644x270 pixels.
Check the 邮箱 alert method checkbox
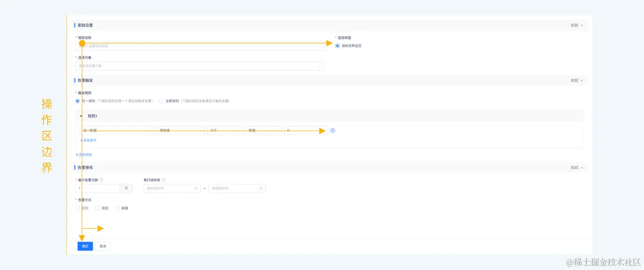117,208
